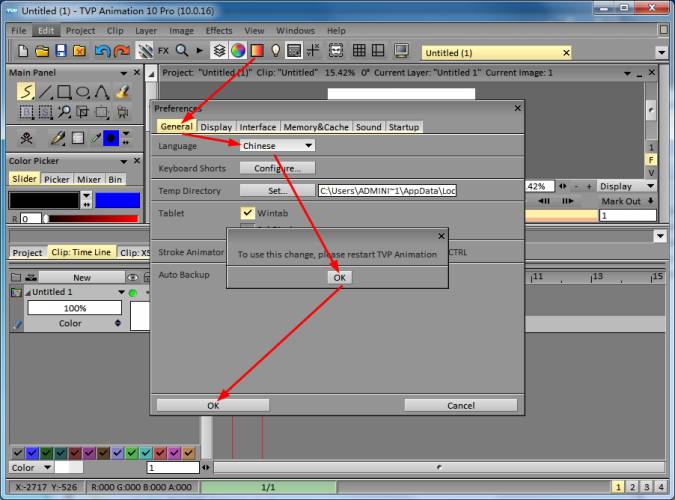Switch to the Startup preferences tab

(404, 127)
